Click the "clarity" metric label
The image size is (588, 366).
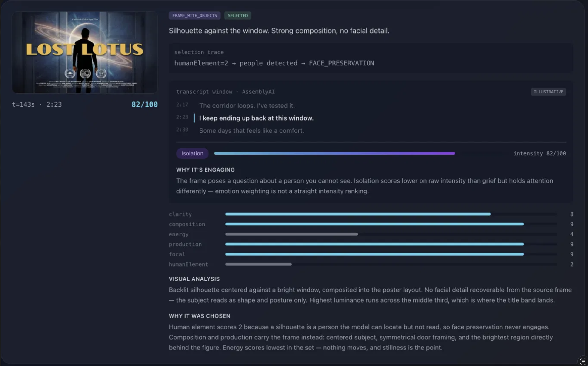click(x=180, y=214)
